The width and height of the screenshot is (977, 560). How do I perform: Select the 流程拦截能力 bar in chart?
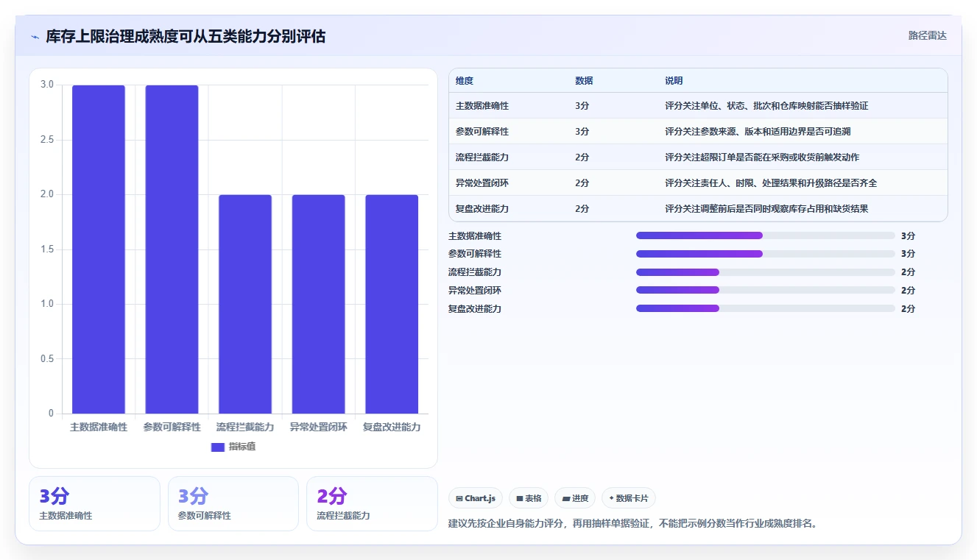245,304
